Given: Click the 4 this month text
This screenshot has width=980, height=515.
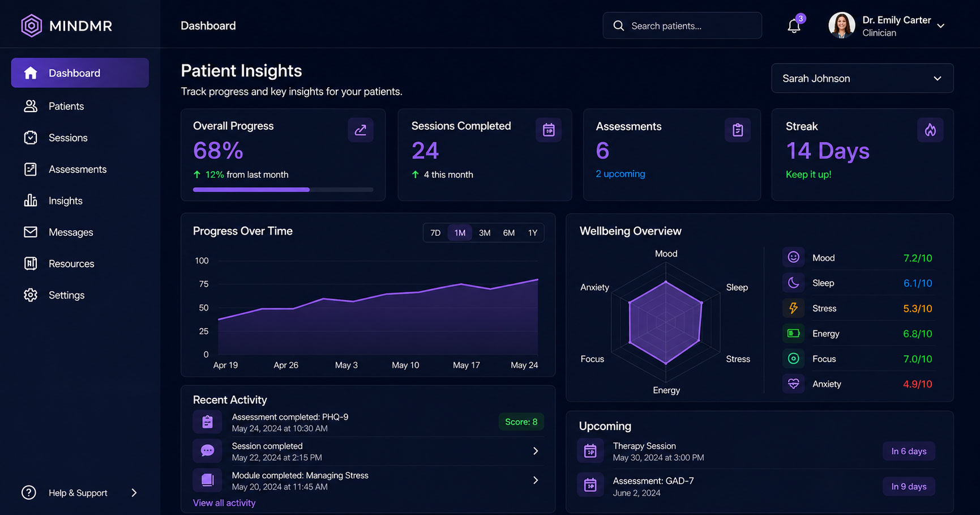Looking at the screenshot, I should click(448, 174).
